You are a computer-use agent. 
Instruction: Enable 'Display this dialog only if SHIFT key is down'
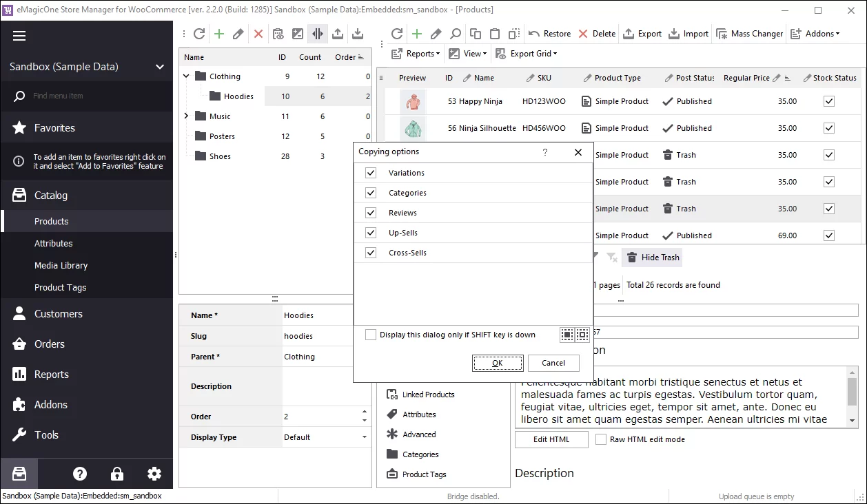pos(371,335)
